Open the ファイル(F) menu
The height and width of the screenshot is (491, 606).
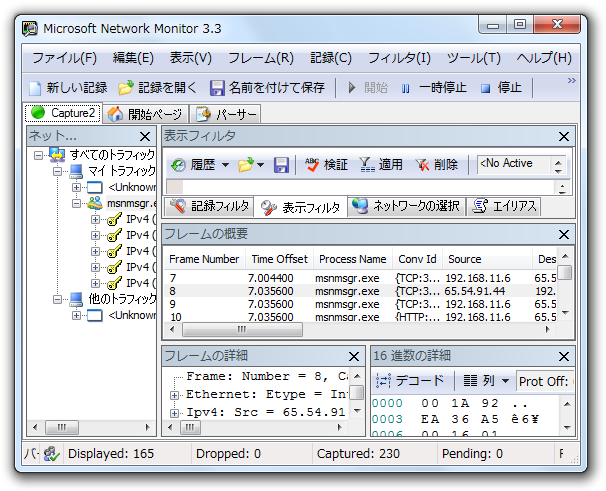65,58
